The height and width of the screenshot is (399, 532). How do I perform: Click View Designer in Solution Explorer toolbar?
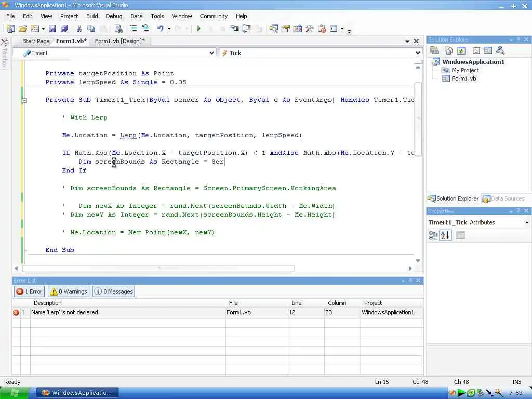488,50
